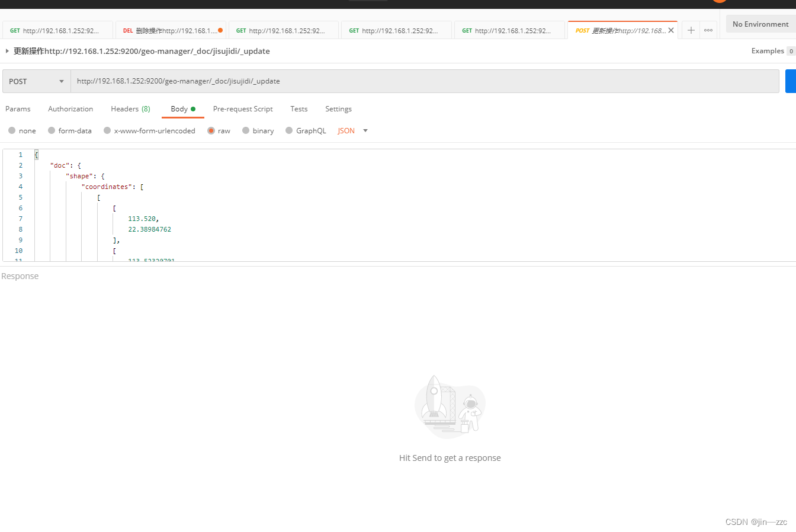The width and height of the screenshot is (796, 532).
Task: Open the POST method dropdown
Action: pos(37,81)
